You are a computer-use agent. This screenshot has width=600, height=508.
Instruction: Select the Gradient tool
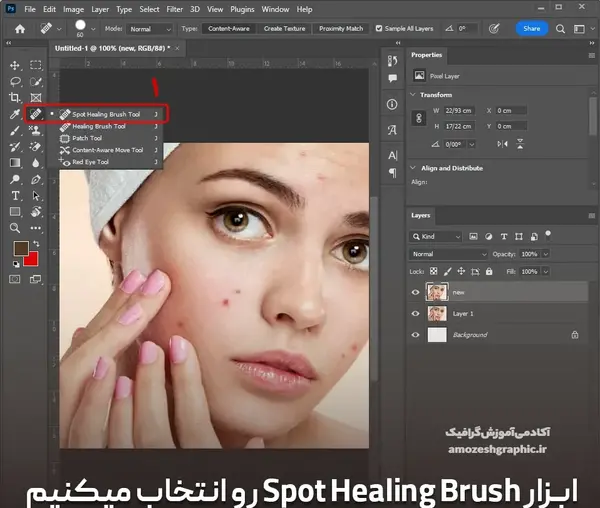pyautogui.click(x=15, y=163)
